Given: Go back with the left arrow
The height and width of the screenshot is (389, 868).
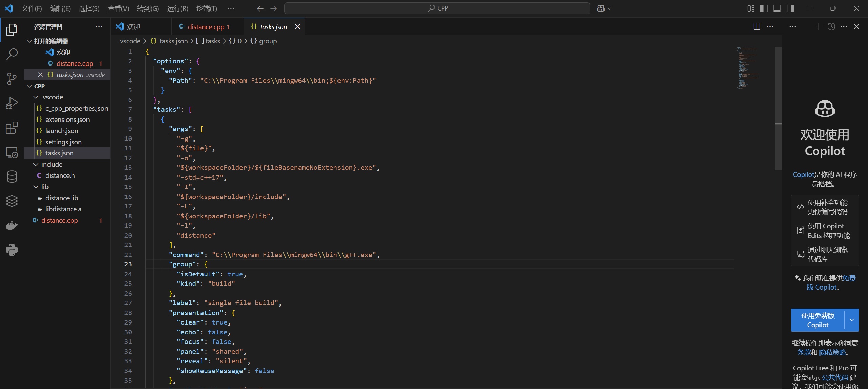Looking at the screenshot, I should pyautogui.click(x=260, y=8).
